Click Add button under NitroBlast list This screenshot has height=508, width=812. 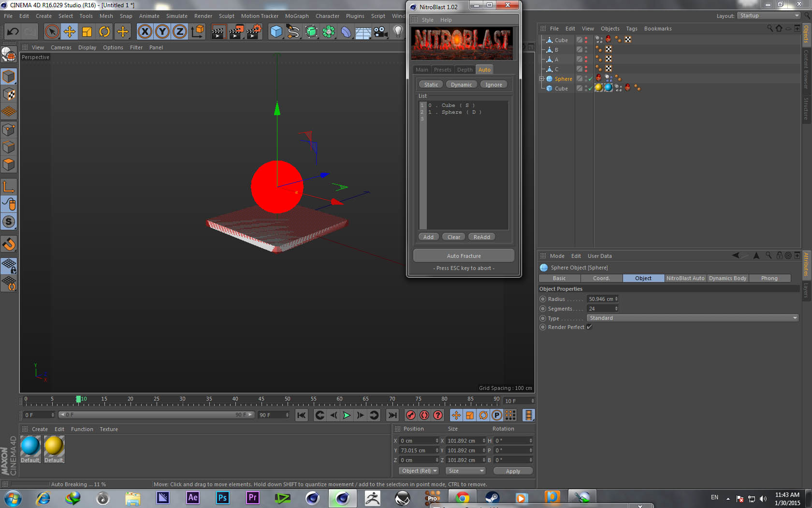pyautogui.click(x=429, y=237)
